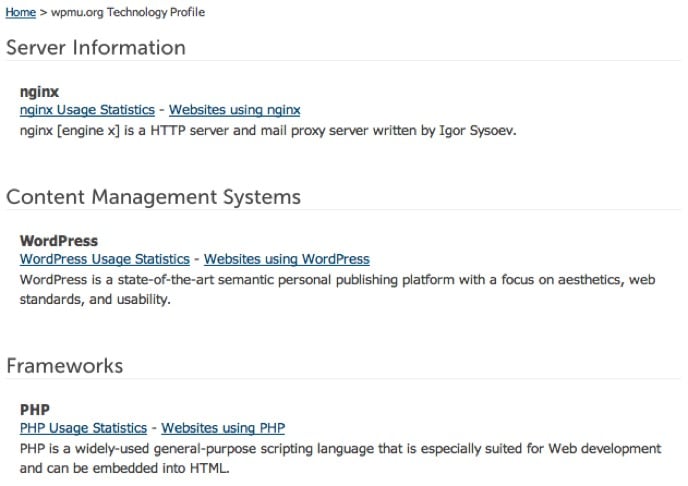Viewport: 688px width, 486px height.
Task: Click the Content Management Systems heading
Action: [154, 197]
